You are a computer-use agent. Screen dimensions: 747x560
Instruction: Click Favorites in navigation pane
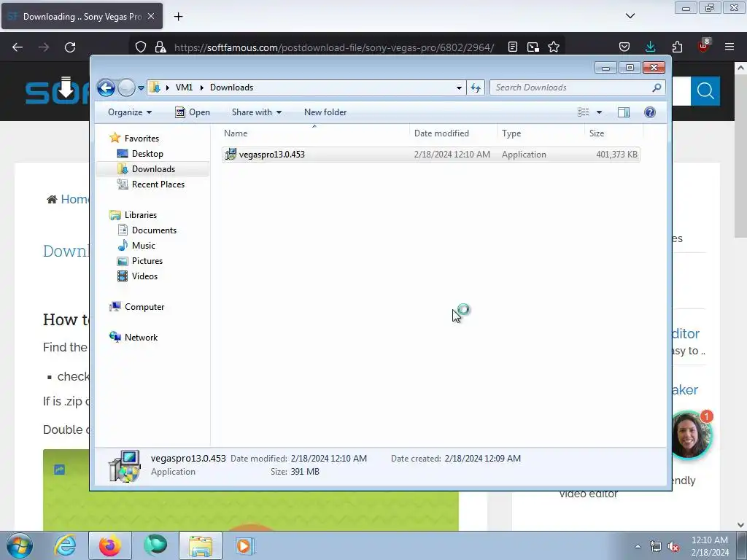coord(142,138)
